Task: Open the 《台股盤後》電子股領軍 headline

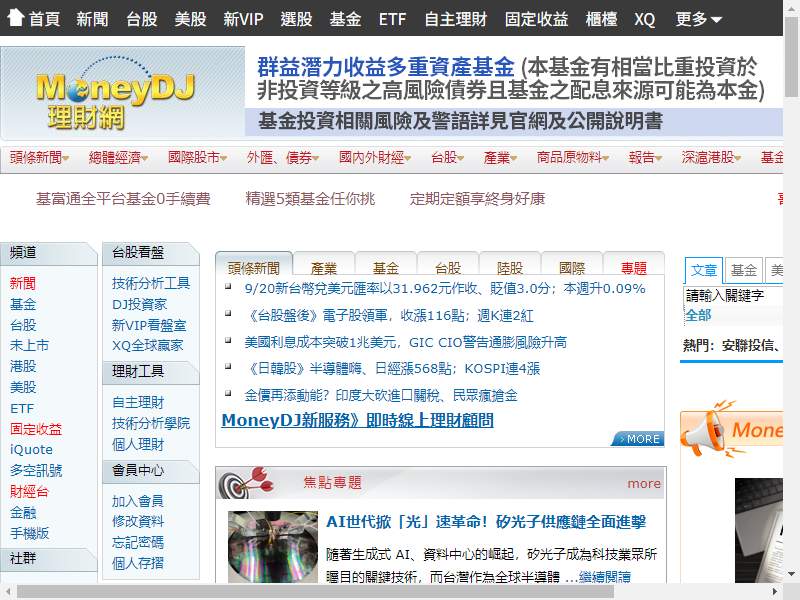Action: (389, 315)
